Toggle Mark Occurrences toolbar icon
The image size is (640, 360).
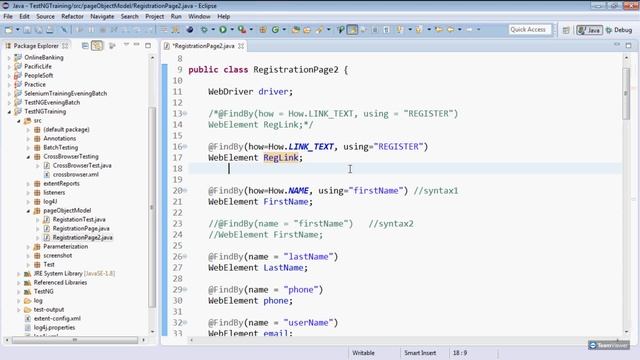(352, 30)
